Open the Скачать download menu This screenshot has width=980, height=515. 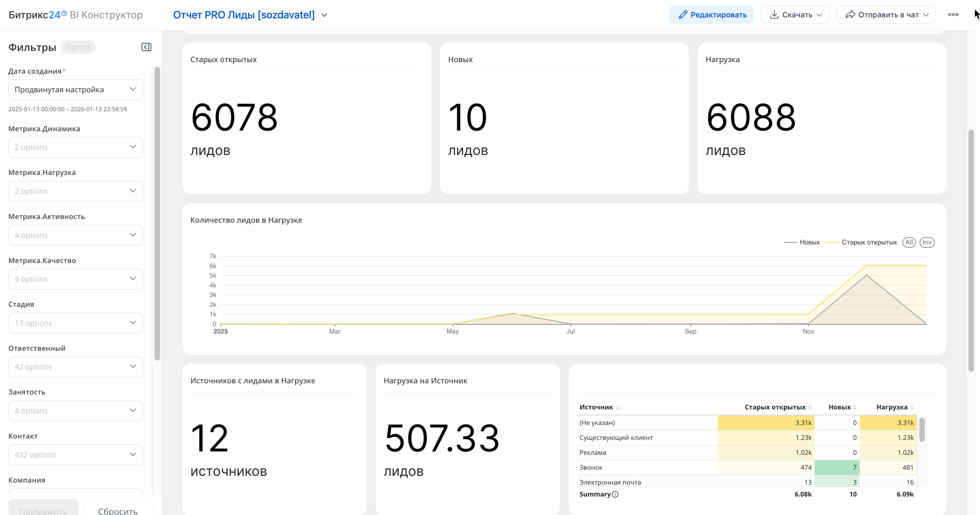tap(795, 14)
